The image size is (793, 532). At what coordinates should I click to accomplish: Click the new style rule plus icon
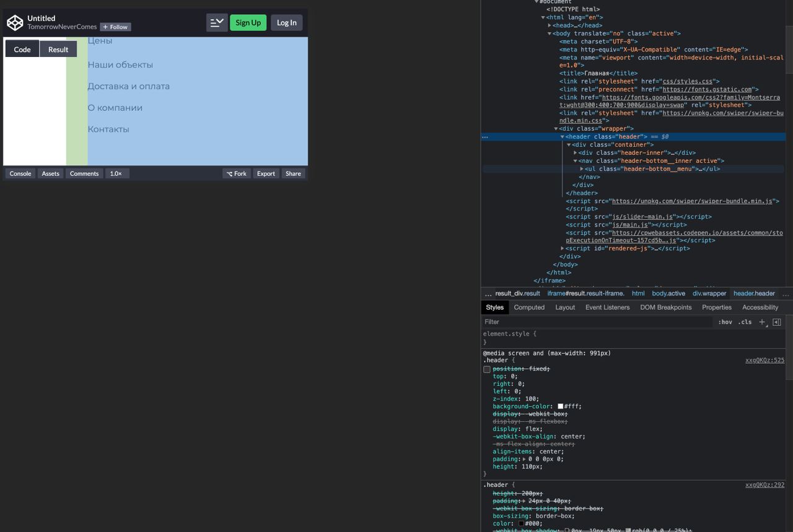(763, 322)
